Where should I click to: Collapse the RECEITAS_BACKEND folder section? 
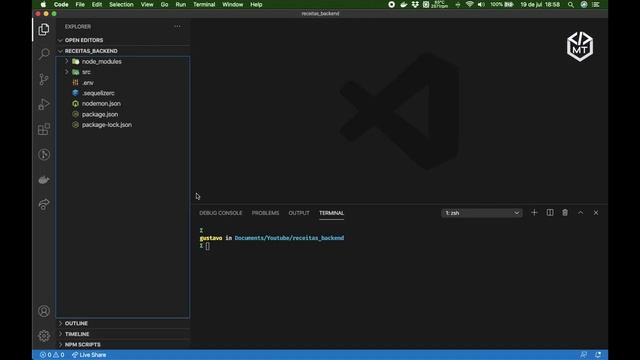[91, 51]
